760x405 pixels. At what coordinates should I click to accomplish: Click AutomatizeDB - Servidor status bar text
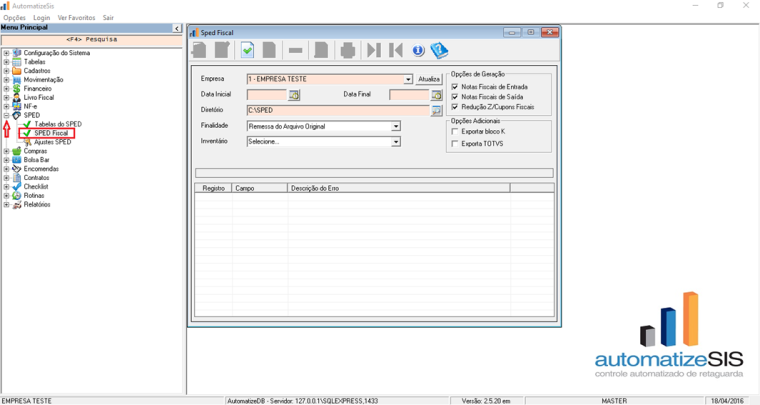[x=302, y=401]
